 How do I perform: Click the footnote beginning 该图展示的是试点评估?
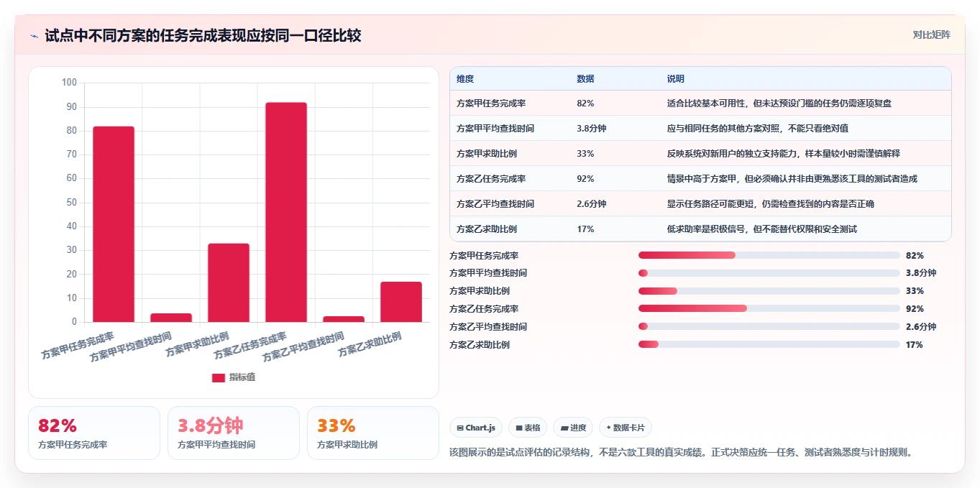(681, 453)
